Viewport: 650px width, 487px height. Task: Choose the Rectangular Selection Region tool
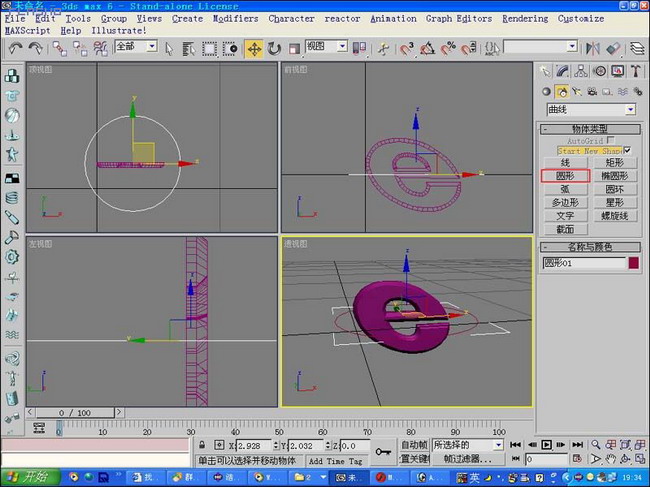209,49
